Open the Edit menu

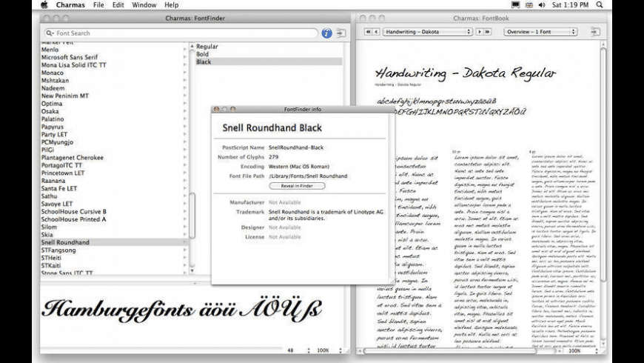point(118,5)
